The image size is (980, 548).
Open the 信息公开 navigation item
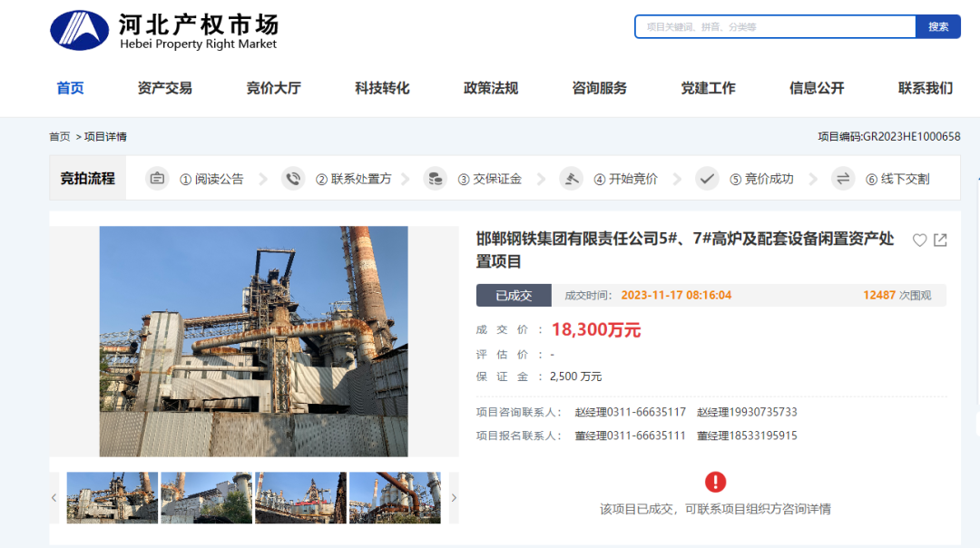click(817, 88)
